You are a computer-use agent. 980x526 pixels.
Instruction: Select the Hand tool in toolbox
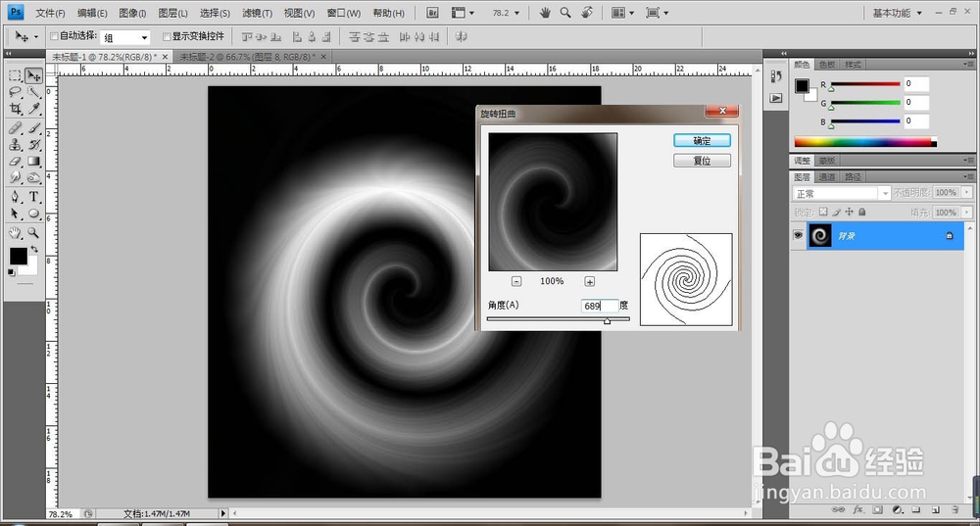15,233
